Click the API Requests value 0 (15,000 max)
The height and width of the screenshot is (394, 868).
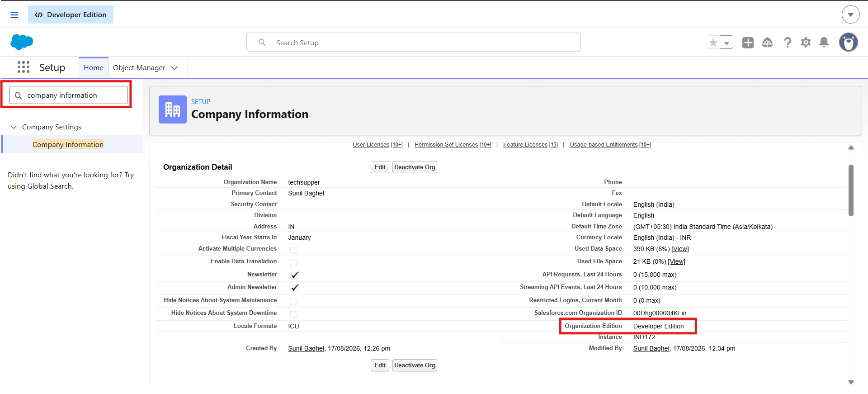[655, 275]
